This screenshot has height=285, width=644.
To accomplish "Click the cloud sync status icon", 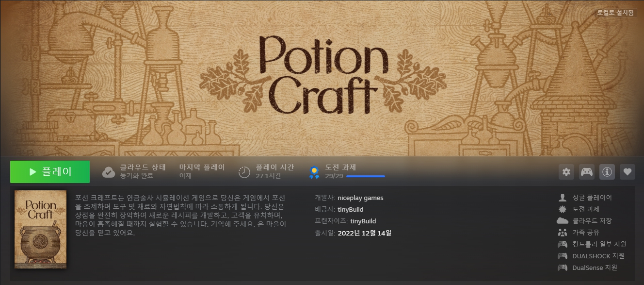I will (x=109, y=172).
